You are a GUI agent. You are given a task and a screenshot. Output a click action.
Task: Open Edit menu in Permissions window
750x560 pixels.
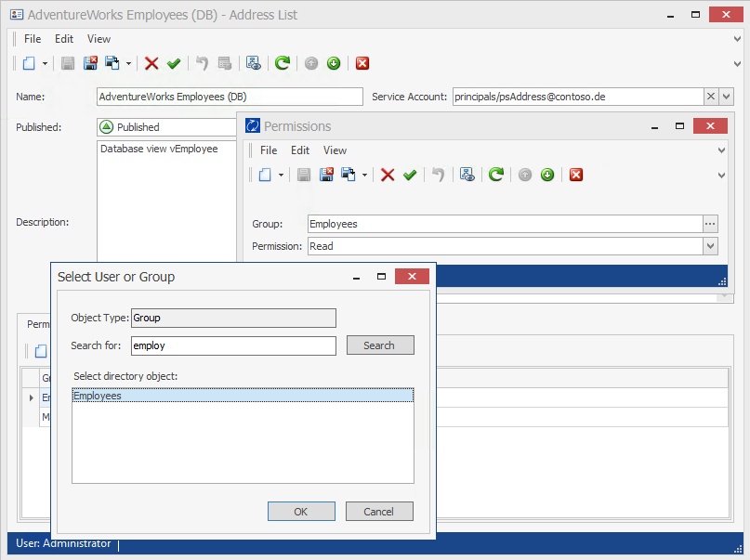point(300,150)
